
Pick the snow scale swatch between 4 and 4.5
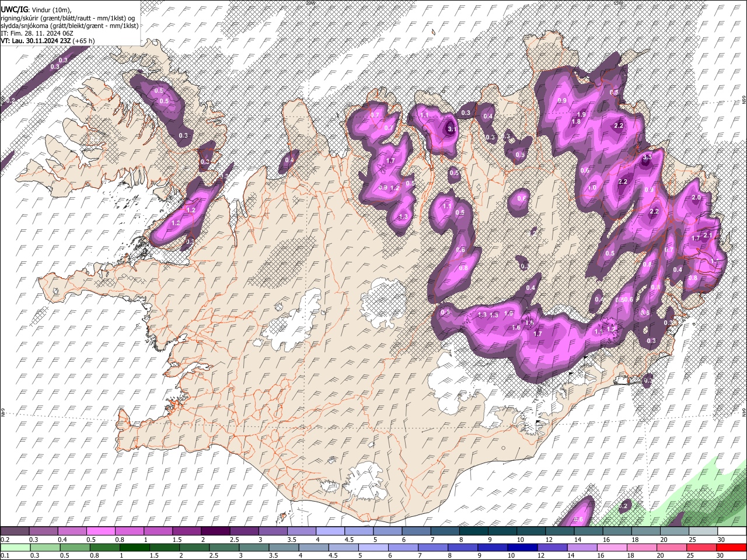point(330,531)
